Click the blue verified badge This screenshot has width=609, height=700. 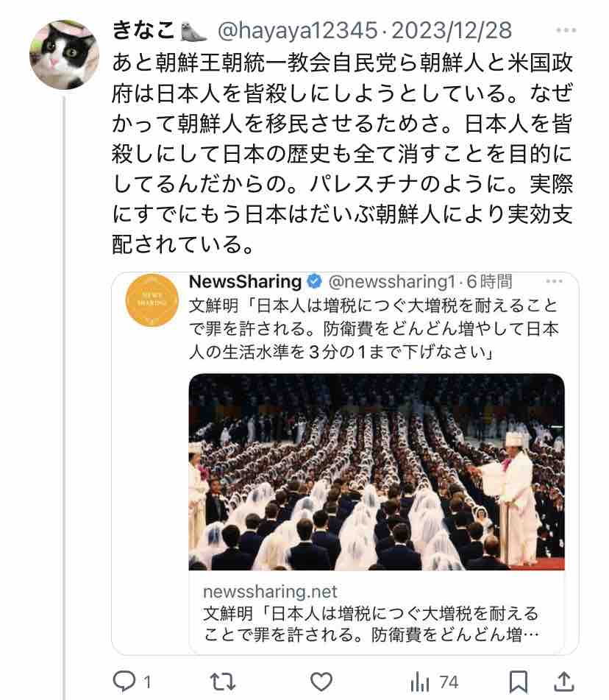pyautogui.click(x=315, y=281)
